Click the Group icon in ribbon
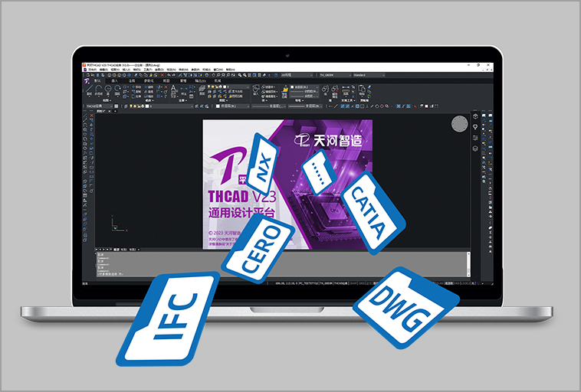581x392 pixels. pyautogui.click(x=325, y=89)
